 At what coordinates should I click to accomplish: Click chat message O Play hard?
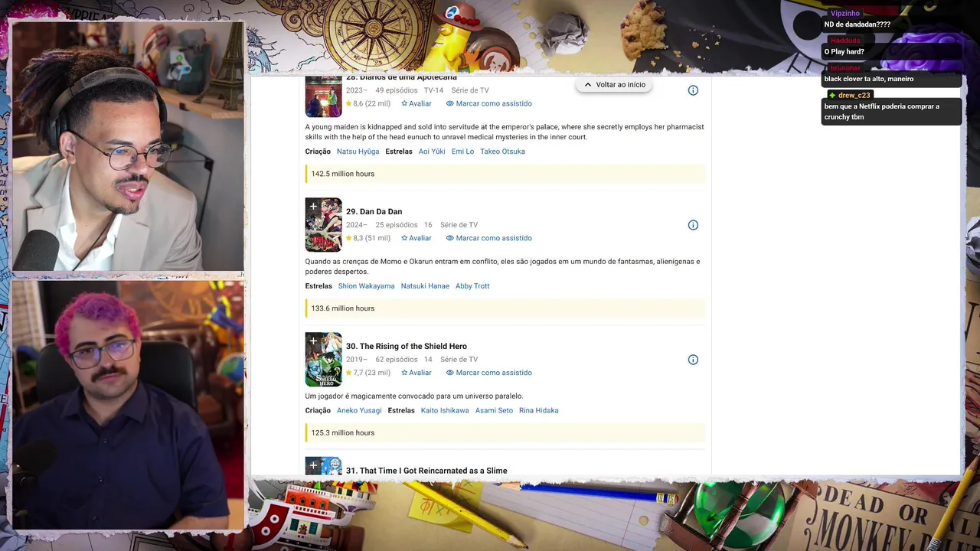click(x=844, y=52)
